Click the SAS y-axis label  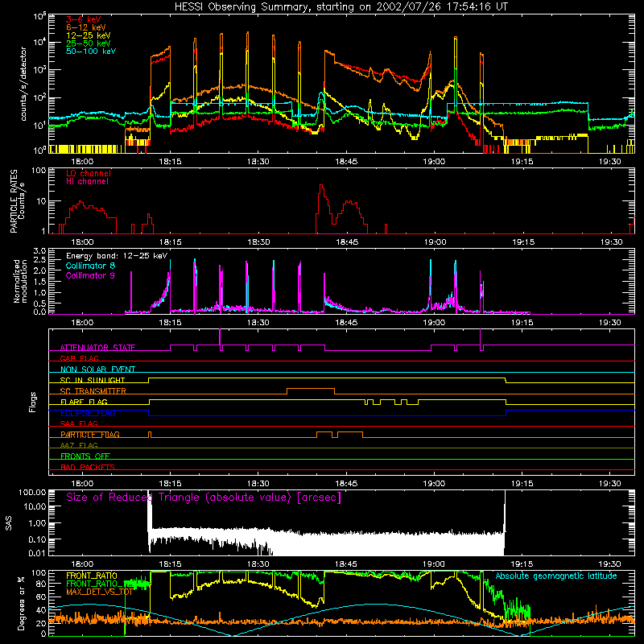pos(9,522)
